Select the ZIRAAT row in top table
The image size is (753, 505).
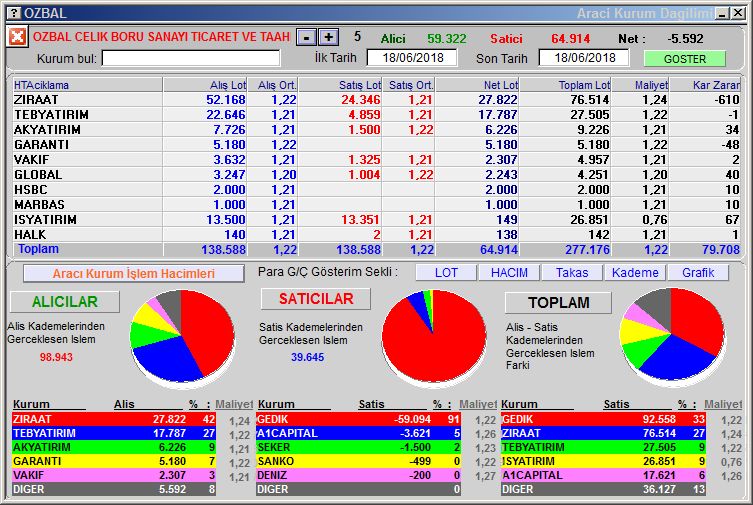[x=376, y=100]
